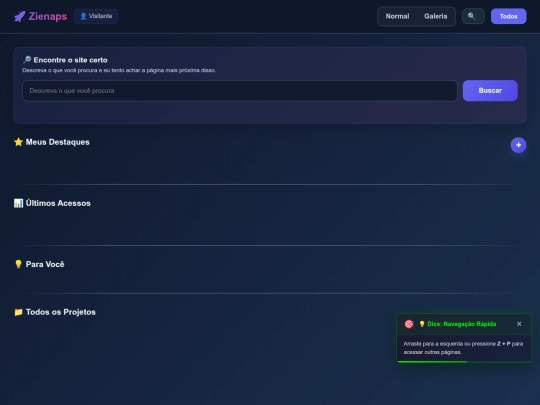
Task: Click the Zienaps rocket logo icon
Action: [x=20, y=16]
